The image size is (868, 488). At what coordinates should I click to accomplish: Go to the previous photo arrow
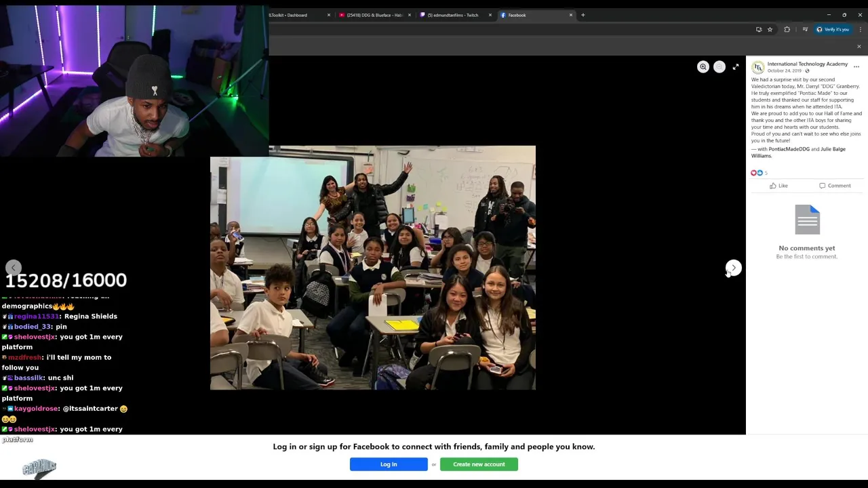14,268
